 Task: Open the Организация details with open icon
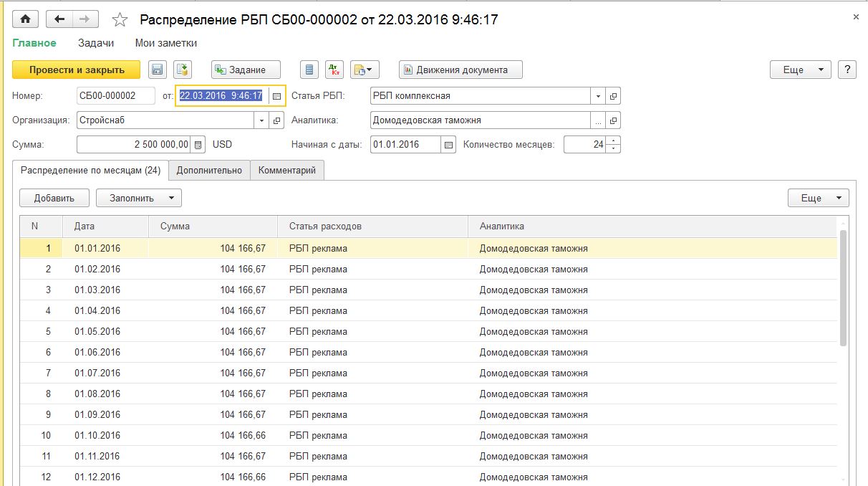(277, 120)
